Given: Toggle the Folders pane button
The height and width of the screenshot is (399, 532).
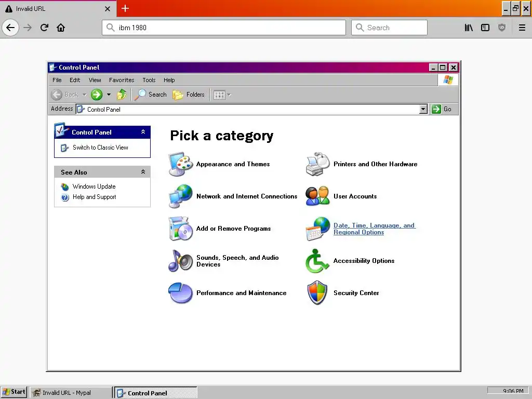Looking at the screenshot, I should click(189, 95).
